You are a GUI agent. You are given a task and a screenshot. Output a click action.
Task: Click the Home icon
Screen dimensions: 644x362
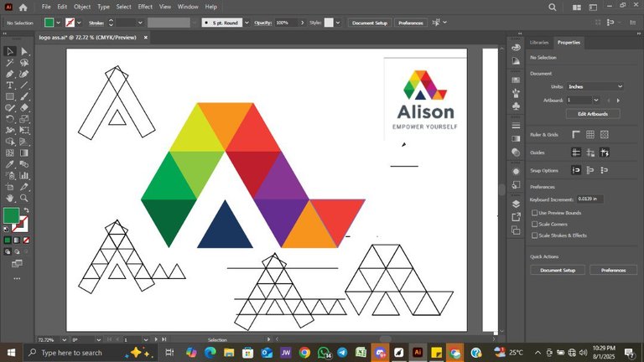point(23,7)
